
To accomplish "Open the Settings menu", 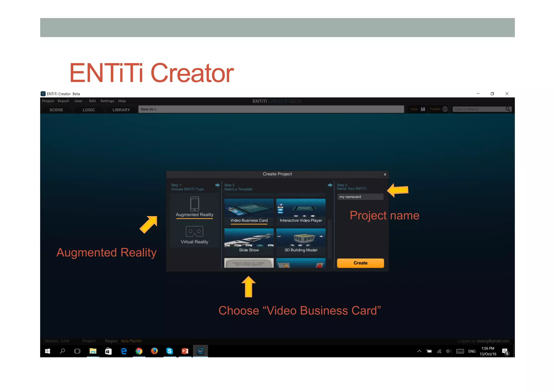I will point(107,101).
